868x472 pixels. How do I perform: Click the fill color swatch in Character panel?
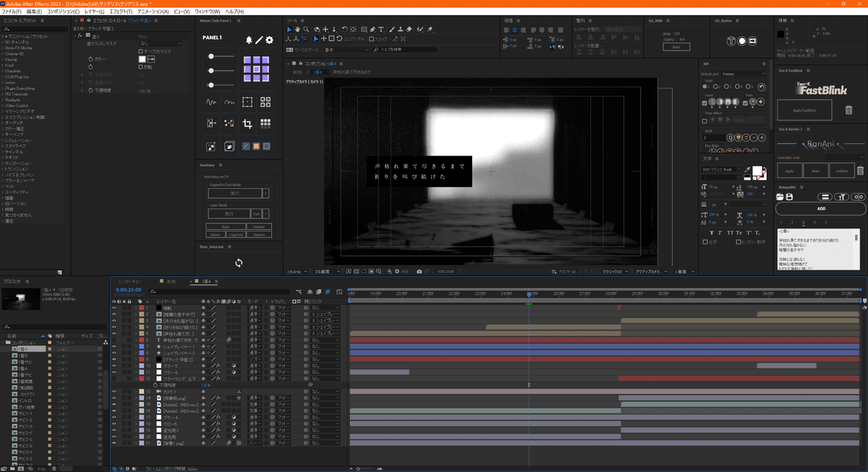click(758, 171)
